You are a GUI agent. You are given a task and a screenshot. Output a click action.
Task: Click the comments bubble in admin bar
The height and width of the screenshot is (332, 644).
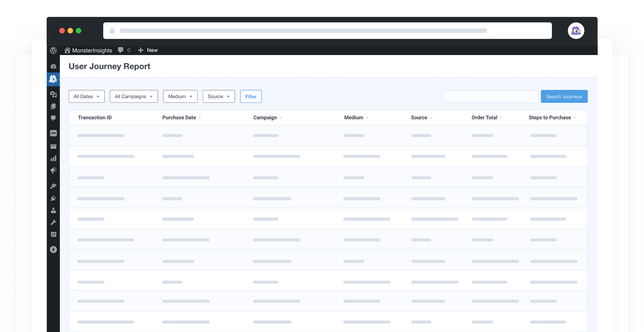(x=121, y=50)
